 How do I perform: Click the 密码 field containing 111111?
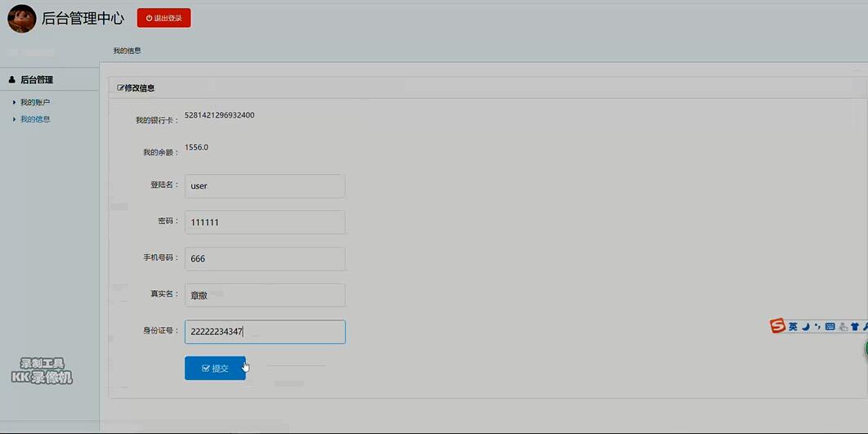coord(265,222)
